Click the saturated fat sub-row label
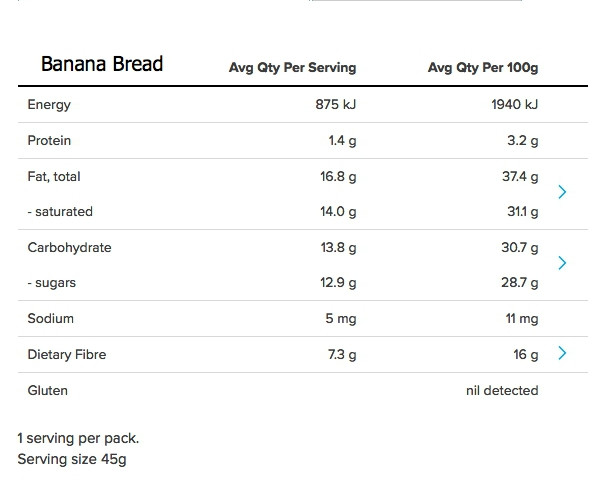 pyautogui.click(x=60, y=211)
